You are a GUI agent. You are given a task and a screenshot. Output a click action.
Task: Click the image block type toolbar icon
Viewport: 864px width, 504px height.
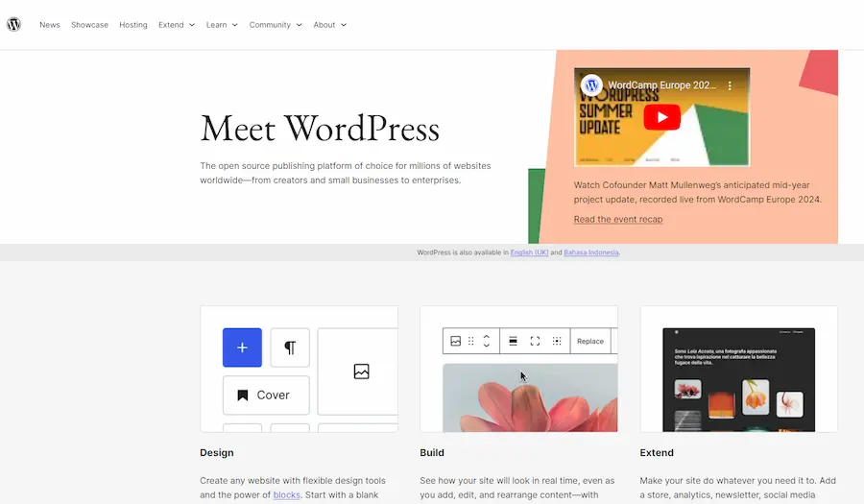456,341
